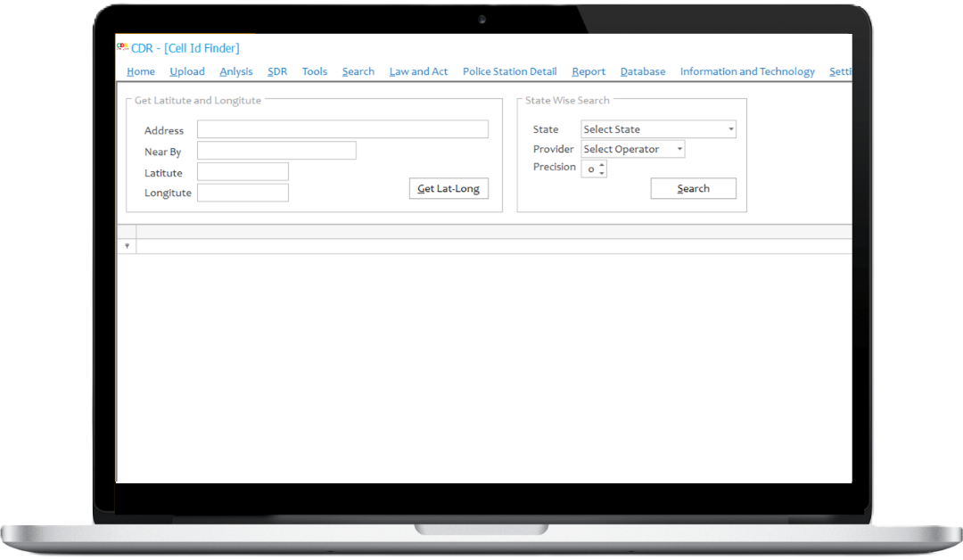Open the Database menu

[643, 71]
